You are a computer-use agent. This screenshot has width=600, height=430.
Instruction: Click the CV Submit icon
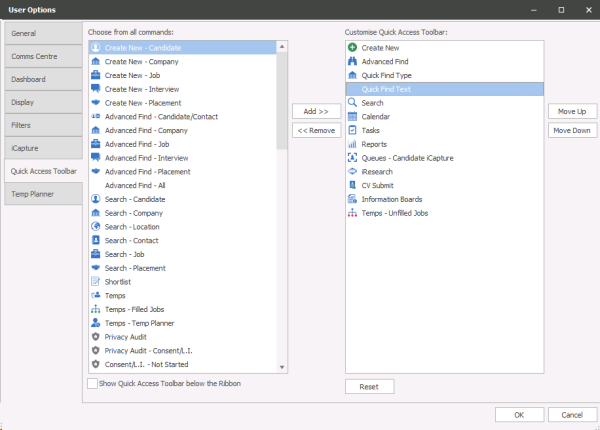tap(352, 185)
